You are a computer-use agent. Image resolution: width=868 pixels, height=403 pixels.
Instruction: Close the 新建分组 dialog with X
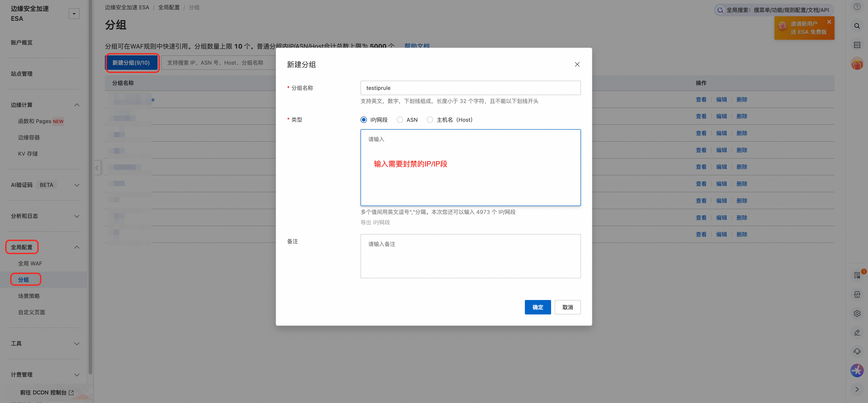577,64
